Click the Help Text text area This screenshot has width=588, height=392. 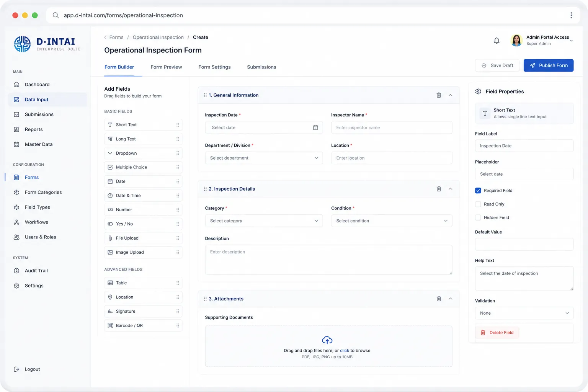coord(524,278)
